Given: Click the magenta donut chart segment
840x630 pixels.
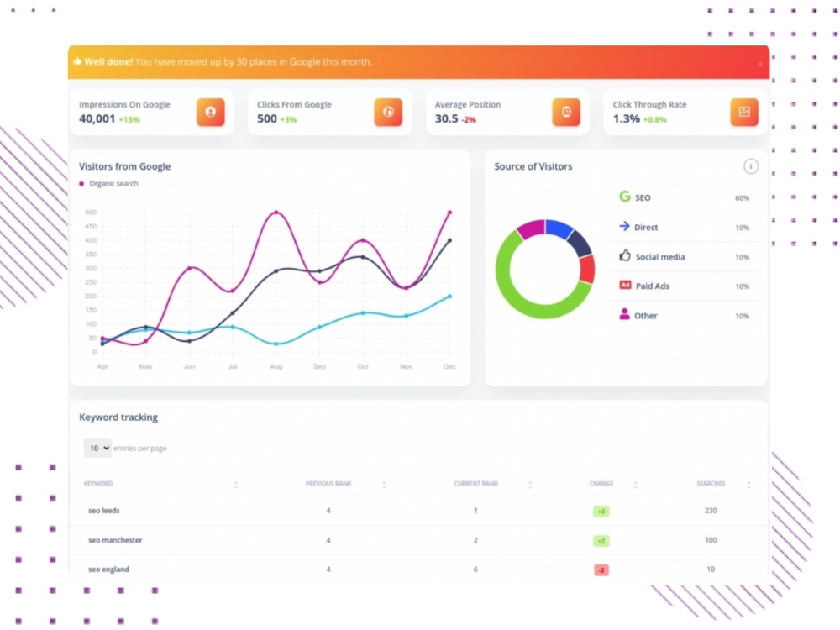Looking at the screenshot, I should (x=531, y=228).
